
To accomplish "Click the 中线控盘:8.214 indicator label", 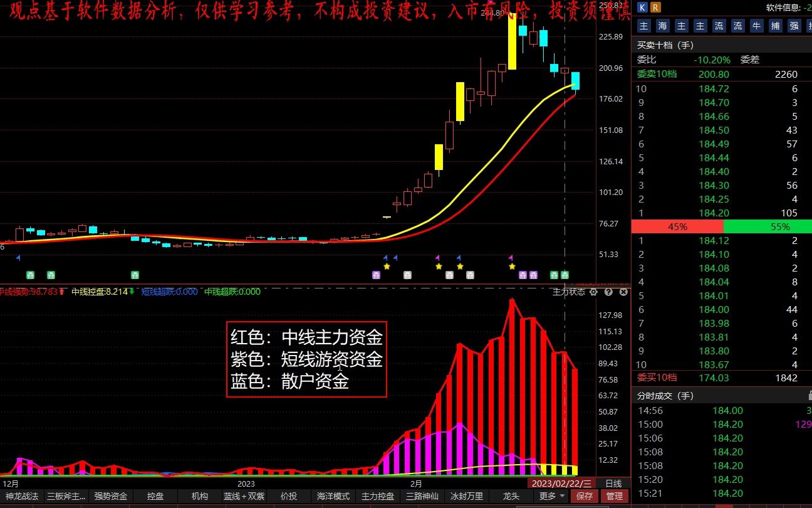I will click(100, 292).
